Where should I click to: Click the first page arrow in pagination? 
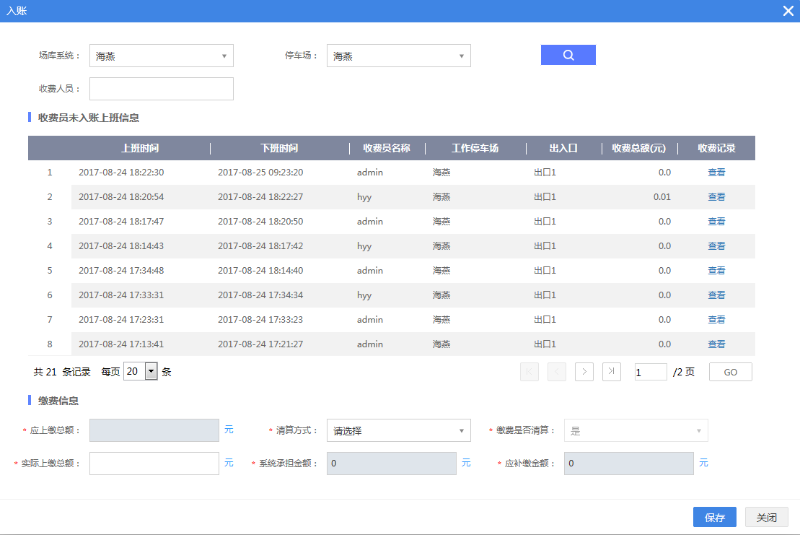click(x=529, y=371)
